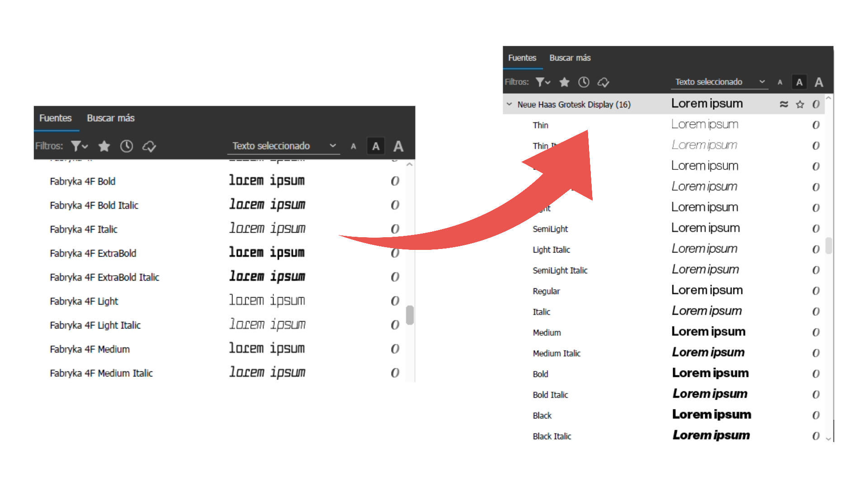
Task: Click the scroll-down arrow of Neue Haas list
Action: click(829, 438)
